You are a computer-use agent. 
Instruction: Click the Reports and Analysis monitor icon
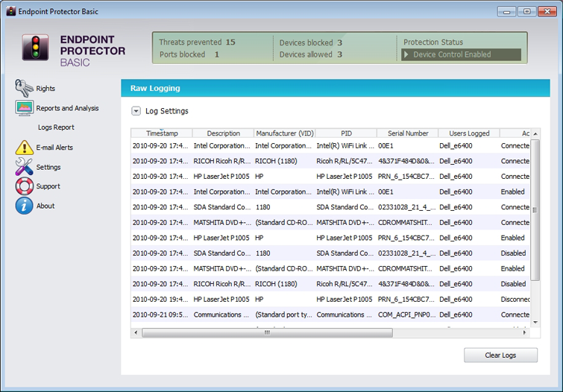[x=25, y=108]
